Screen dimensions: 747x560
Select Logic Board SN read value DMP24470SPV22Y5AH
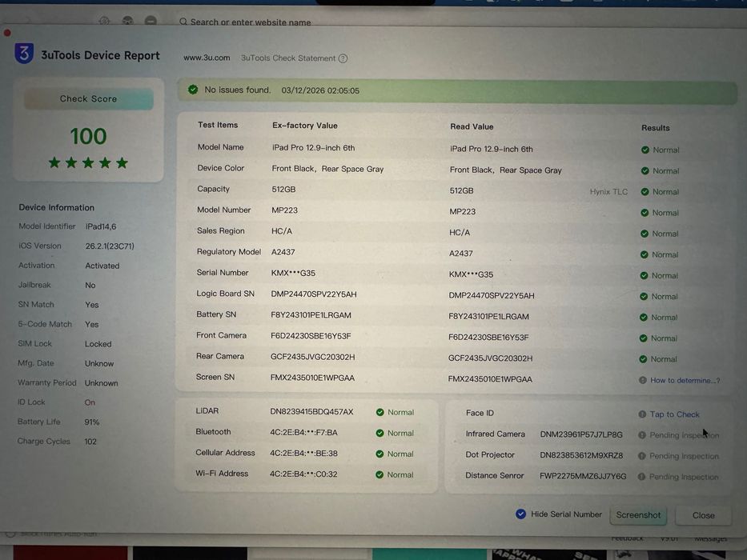click(491, 296)
